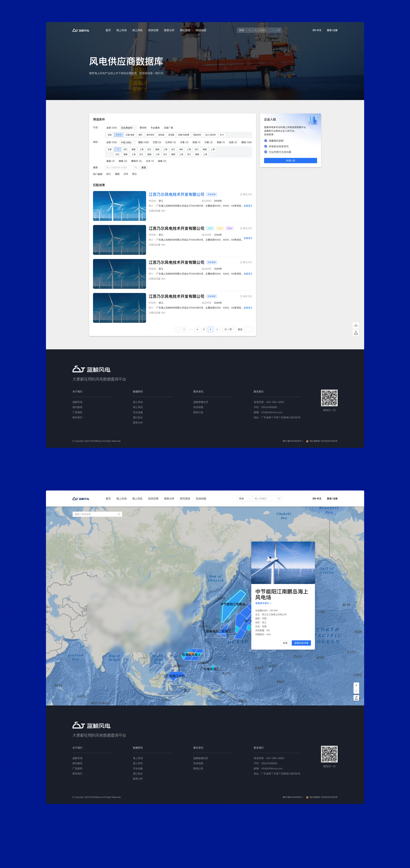Select the 设备厂商 industry filter
This screenshot has height=868, width=410.
(168, 128)
